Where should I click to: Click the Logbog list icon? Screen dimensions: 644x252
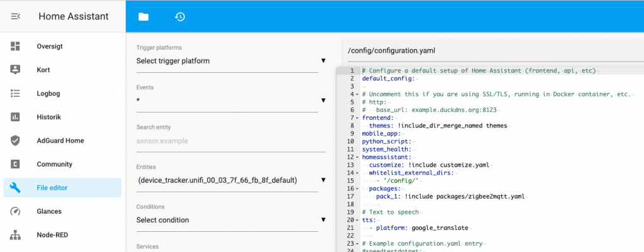[x=15, y=94]
